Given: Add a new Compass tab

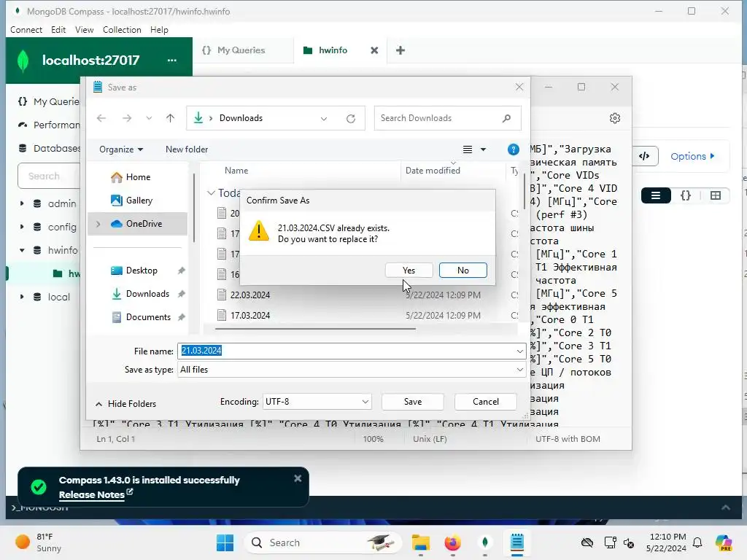Looking at the screenshot, I should point(400,50).
